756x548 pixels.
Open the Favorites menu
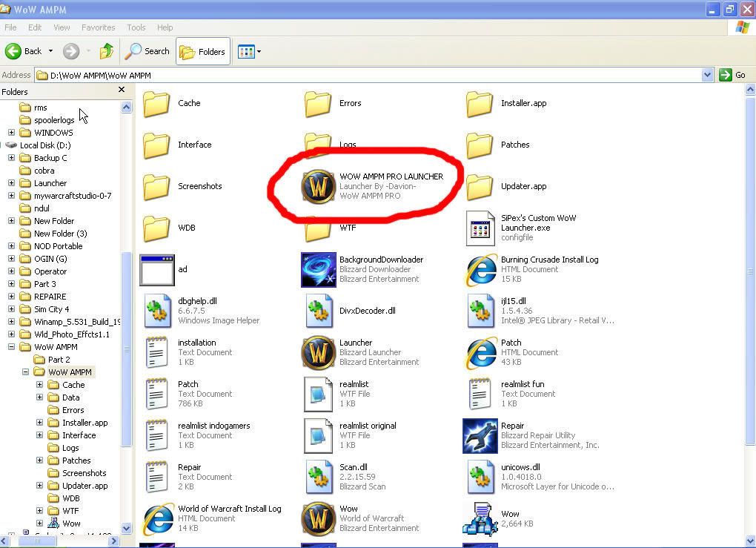pos(99,27)
